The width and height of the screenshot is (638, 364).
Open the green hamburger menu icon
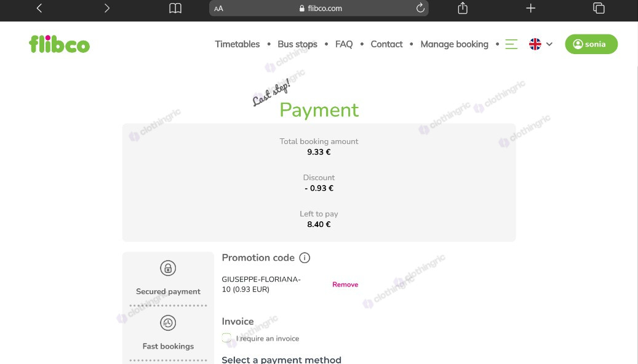point(511,44)
